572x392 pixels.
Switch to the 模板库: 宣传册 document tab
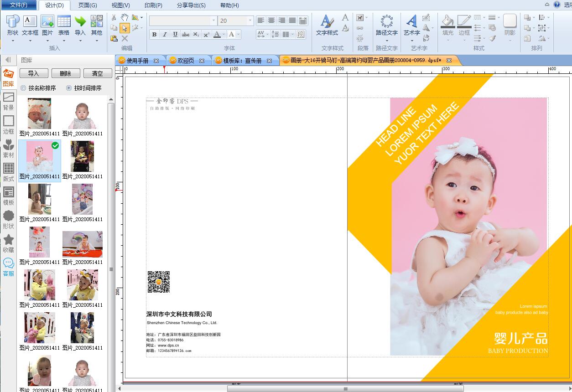[x=242, y=61]
